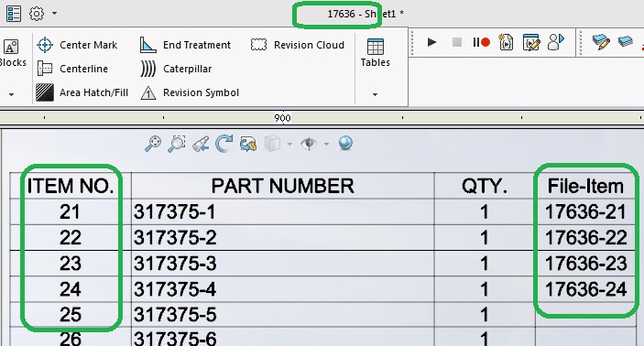Click part number 317375-4 cell
This screenshot has width=644, height=346.
click(x=282, y=289)
